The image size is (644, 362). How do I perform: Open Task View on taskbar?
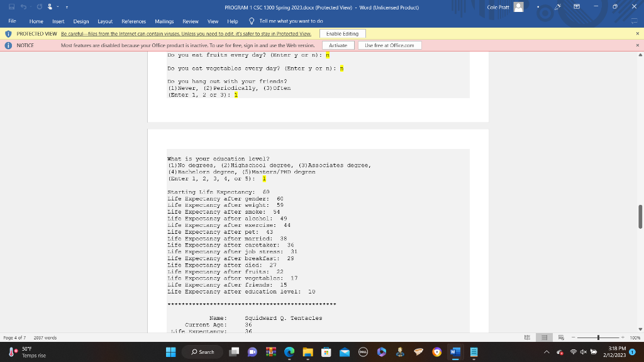(234, 352)
